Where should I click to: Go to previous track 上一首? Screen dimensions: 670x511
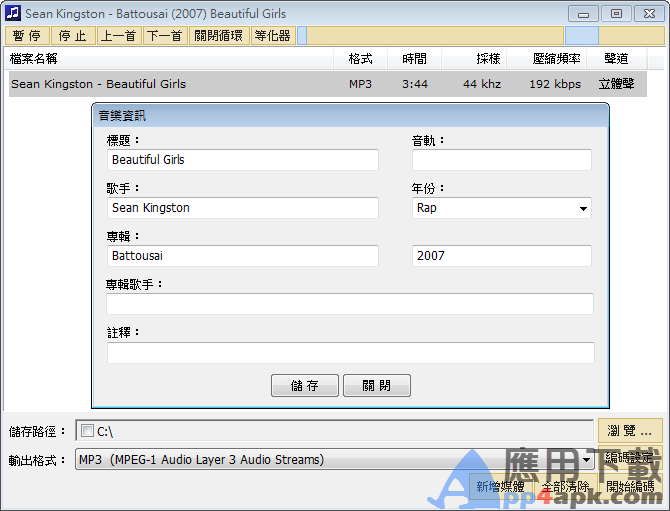(x=119, y=35)
